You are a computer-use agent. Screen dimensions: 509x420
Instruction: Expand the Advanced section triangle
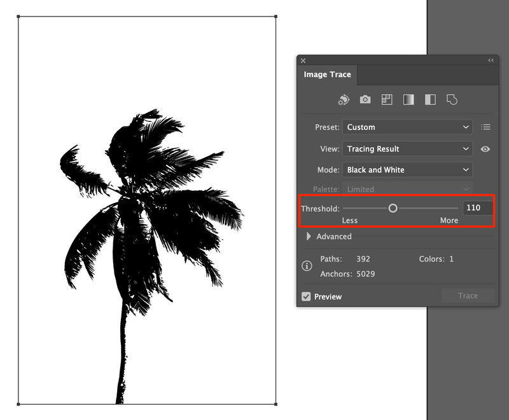[x=309, y=237]
